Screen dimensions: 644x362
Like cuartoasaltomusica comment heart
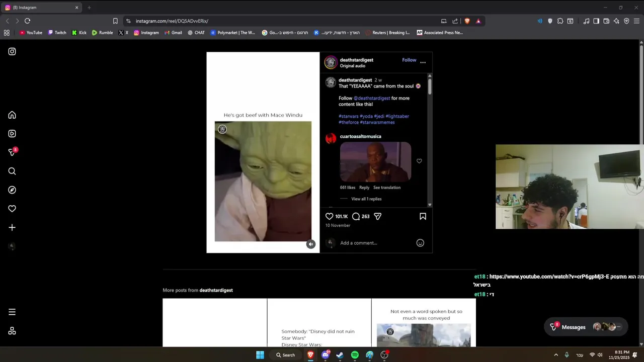coord(419,161)
